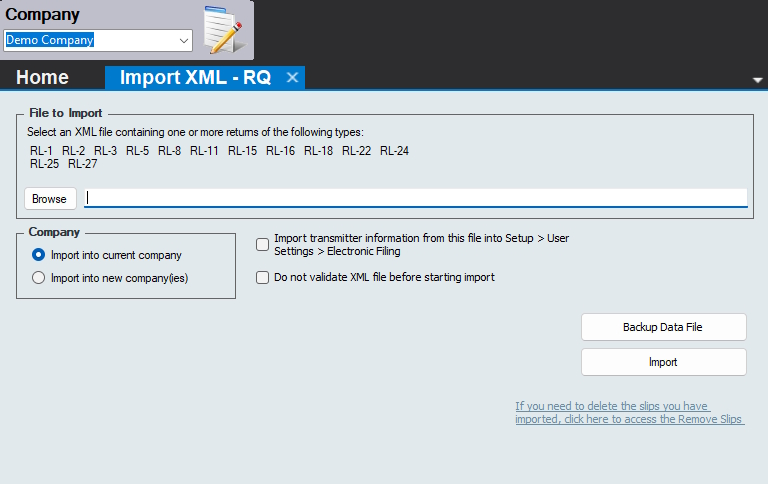Focus the XML file path input field
Screen dimensions: 768x484
pos(415,198)
